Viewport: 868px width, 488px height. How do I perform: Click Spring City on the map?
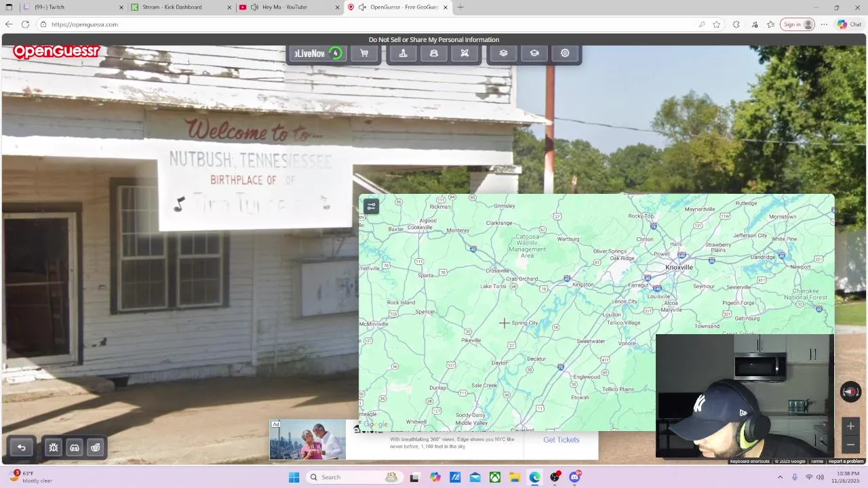[525, 323]
